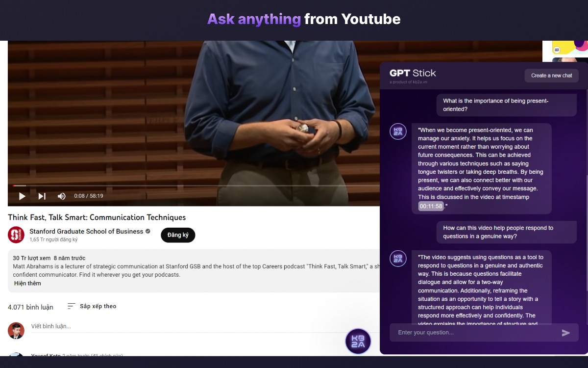The height and width of the screenshot is (368, 588).
Task: Click the video progress bar to seek
Action: 196,185
